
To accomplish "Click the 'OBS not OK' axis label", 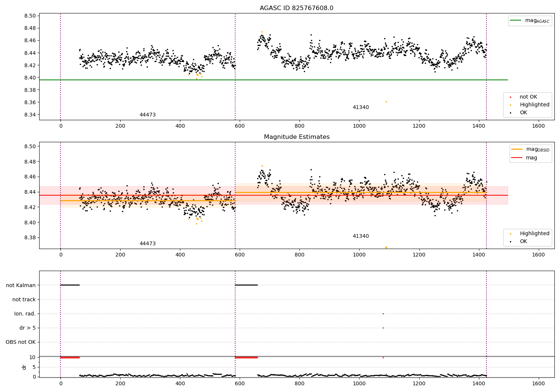I will pyautogui.click(x=21, y=342).
